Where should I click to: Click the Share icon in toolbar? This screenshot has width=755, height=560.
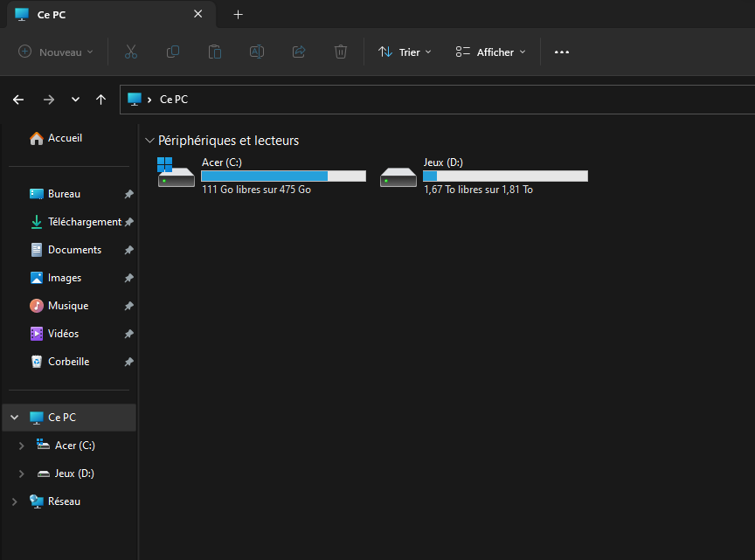299,52
